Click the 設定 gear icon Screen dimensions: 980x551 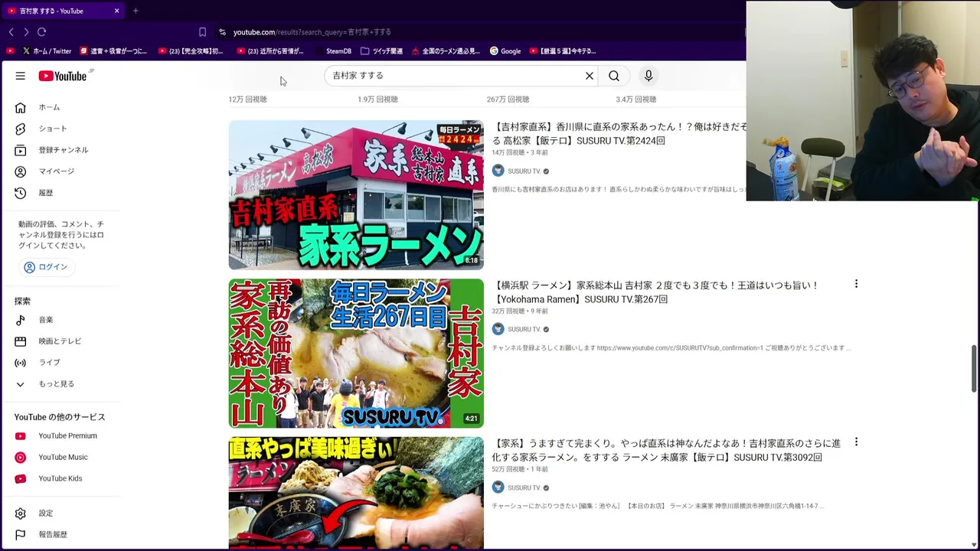click(x=21, y=514)
